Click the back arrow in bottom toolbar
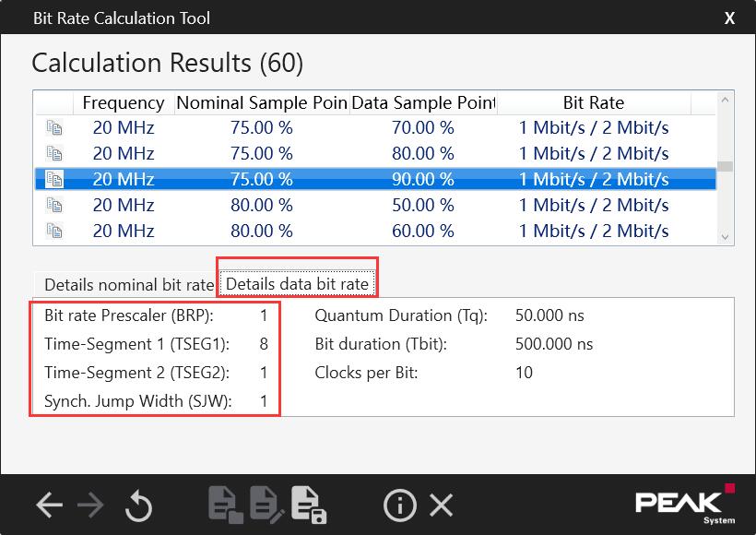 [x=49, y=505]
